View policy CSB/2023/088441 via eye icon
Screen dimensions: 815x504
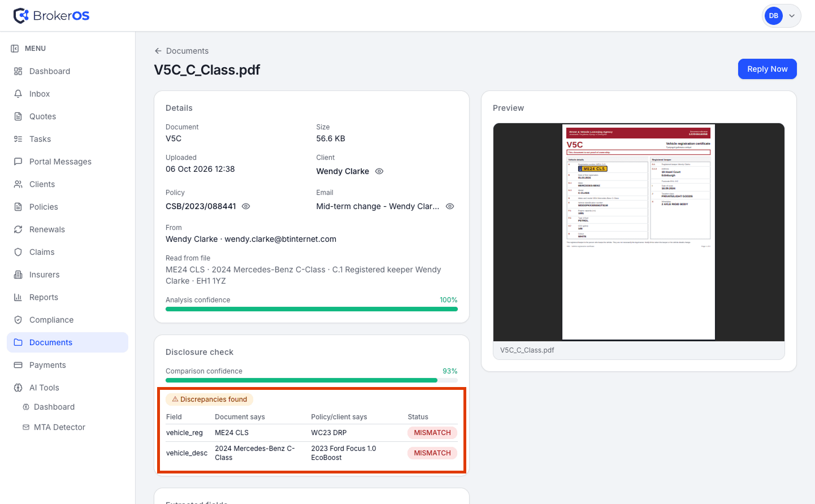pyautogui.click(x=246, y=206)
